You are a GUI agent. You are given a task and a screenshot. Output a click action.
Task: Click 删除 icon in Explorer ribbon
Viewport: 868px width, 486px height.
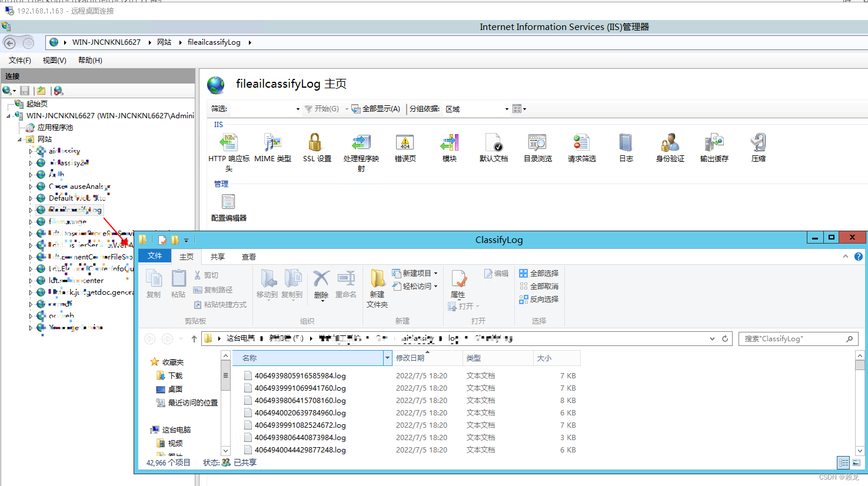pos(321,278)
